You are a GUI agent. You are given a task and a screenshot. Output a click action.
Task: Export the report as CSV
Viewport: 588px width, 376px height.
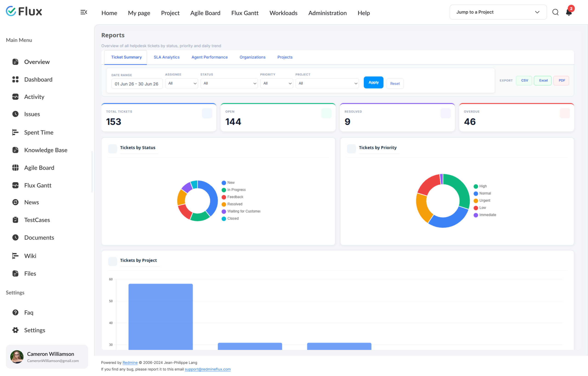(x=524, y=81)
